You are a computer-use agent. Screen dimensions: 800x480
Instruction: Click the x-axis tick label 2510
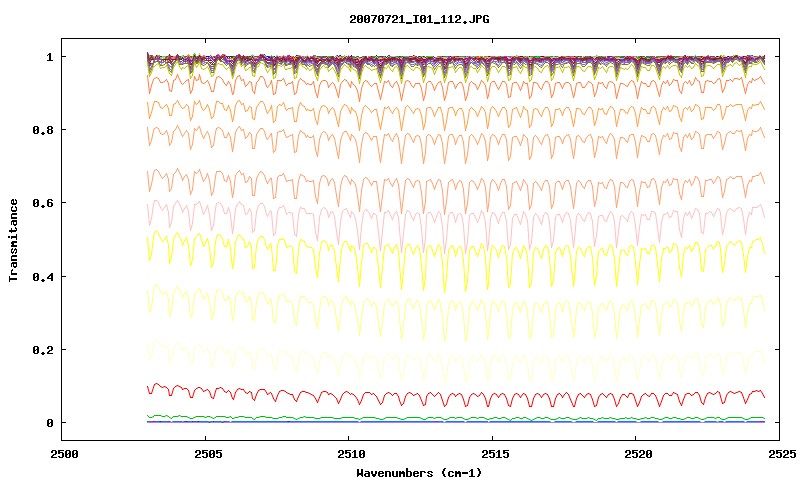tap(352, 454)
